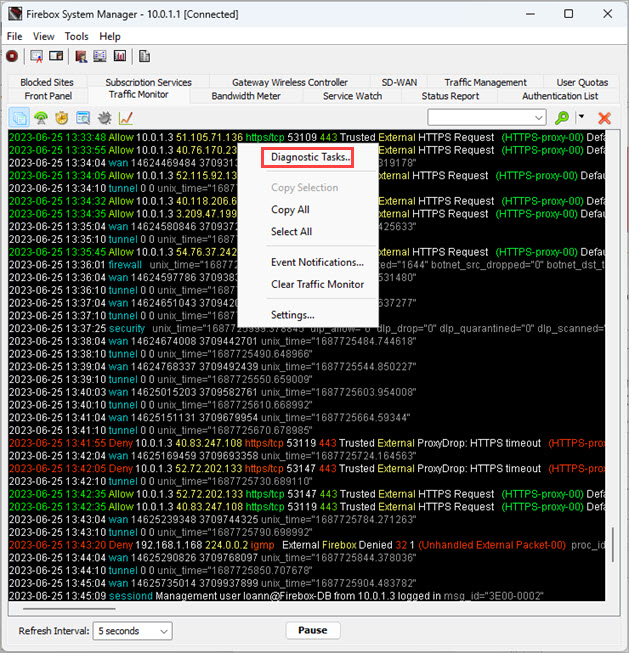Open the search filter combo box

[x=489, y=118]
